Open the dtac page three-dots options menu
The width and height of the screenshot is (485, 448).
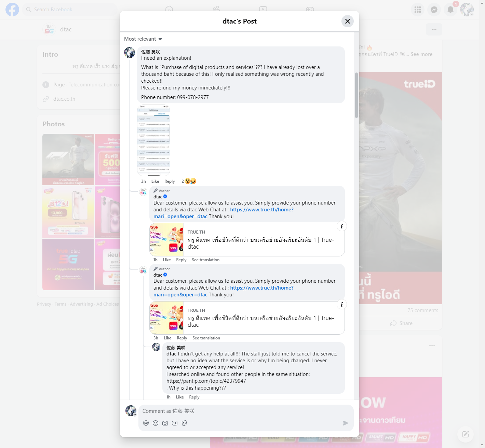coord(434,29)
